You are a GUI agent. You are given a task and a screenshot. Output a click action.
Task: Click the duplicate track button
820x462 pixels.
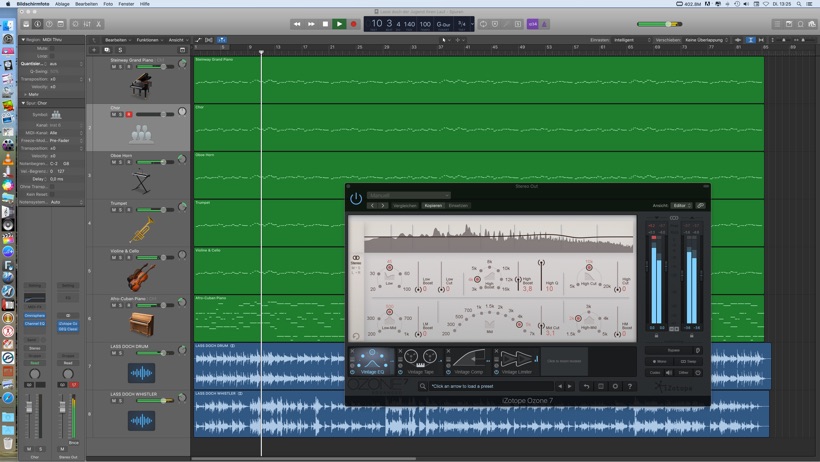pos(107,50)
